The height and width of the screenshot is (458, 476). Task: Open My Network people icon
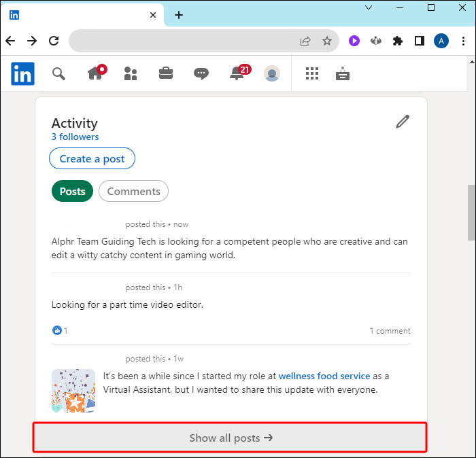[131, 73]
